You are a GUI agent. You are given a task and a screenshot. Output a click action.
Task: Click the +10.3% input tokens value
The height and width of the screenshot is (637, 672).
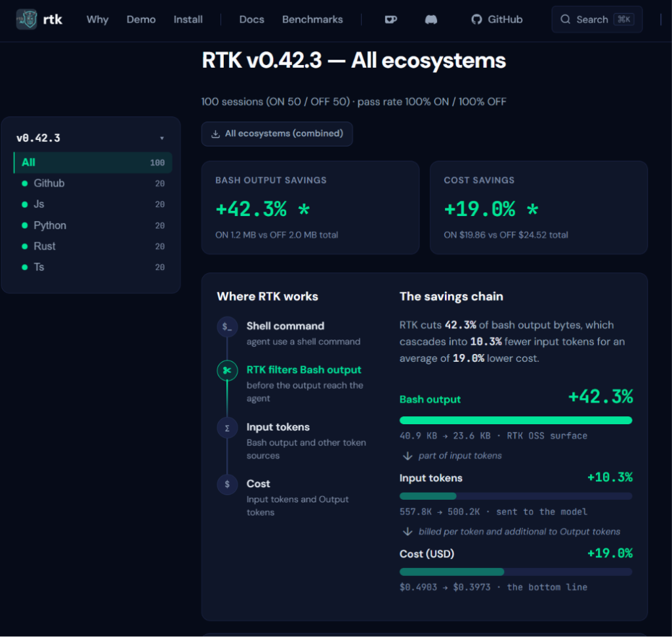pos(610,477)
